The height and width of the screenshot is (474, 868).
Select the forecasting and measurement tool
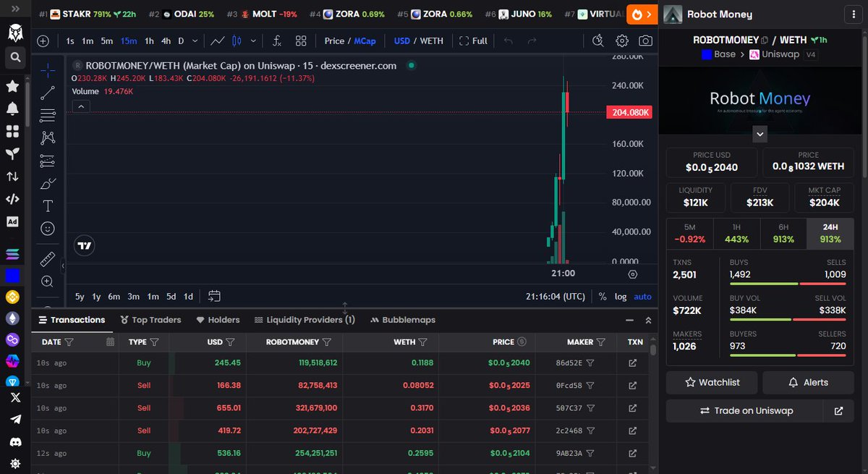(48, 160)
